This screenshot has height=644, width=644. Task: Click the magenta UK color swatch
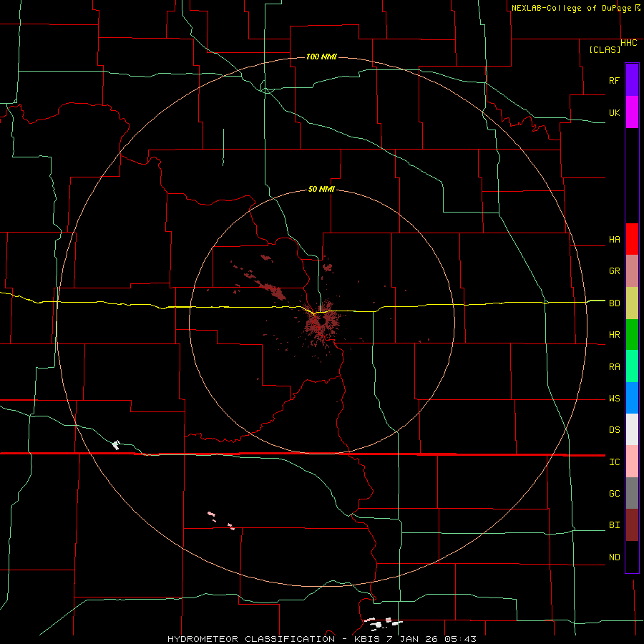[x=632, y=112]
